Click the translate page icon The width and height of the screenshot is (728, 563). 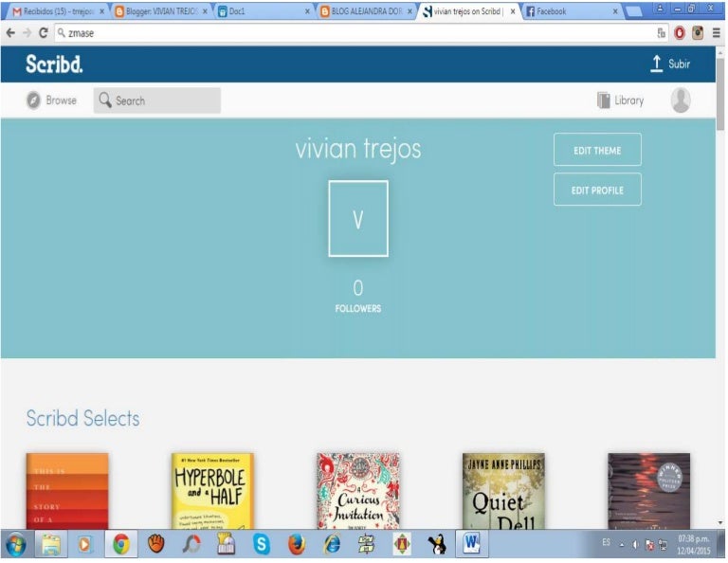point(661,33)
